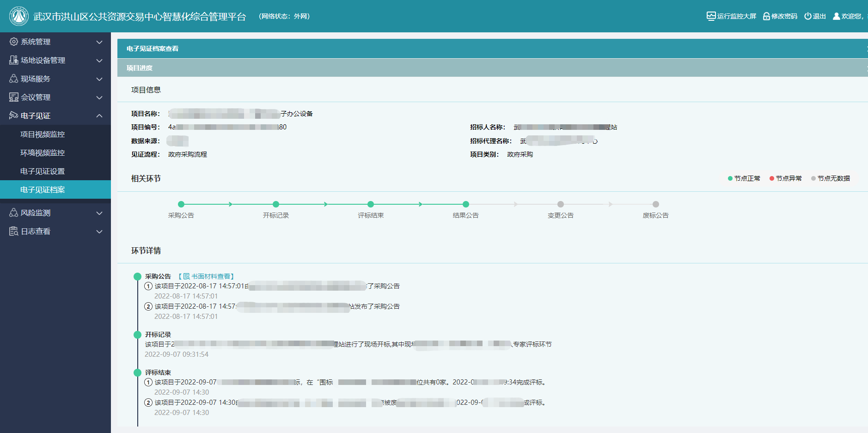The image size is (868, 433).
Task: Open the 书面材料查看 link
Action: pyautogui.click(x=211, y=276)
